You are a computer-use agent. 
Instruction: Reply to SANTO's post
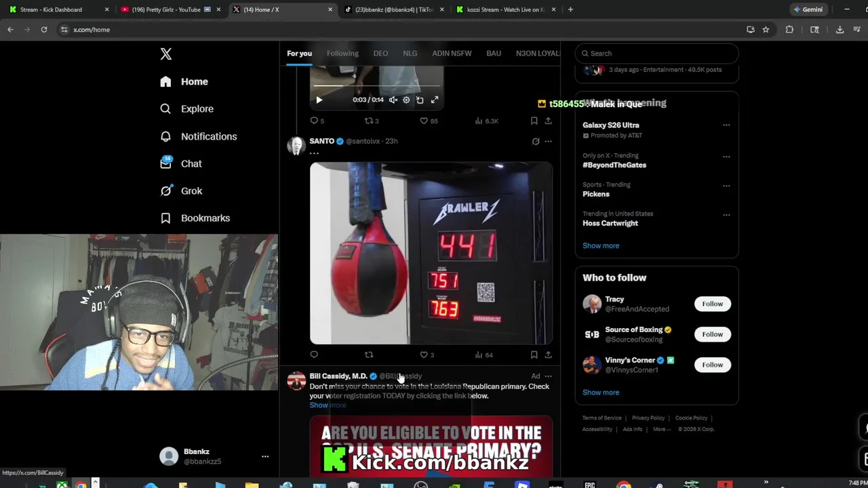[314, 354]
